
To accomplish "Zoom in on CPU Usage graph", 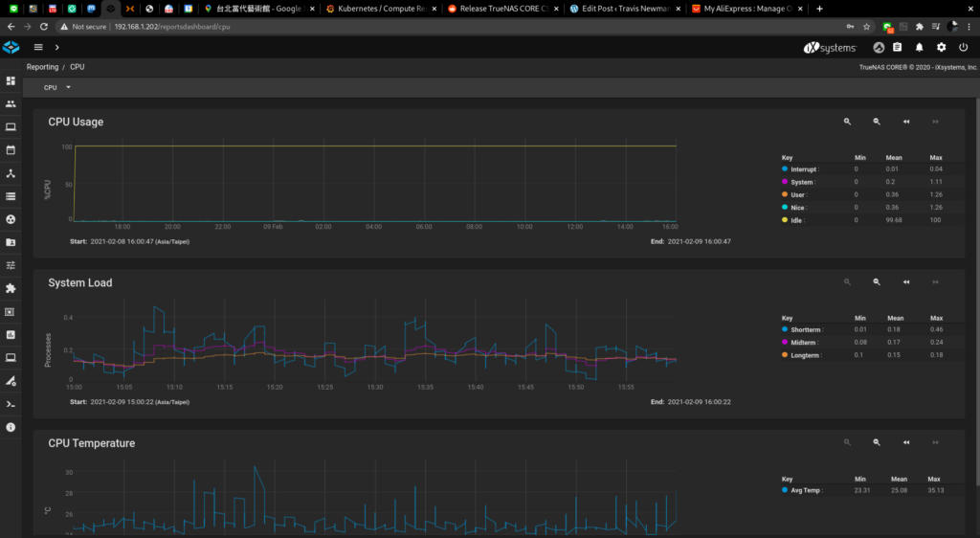I will (x=848, y=122).
